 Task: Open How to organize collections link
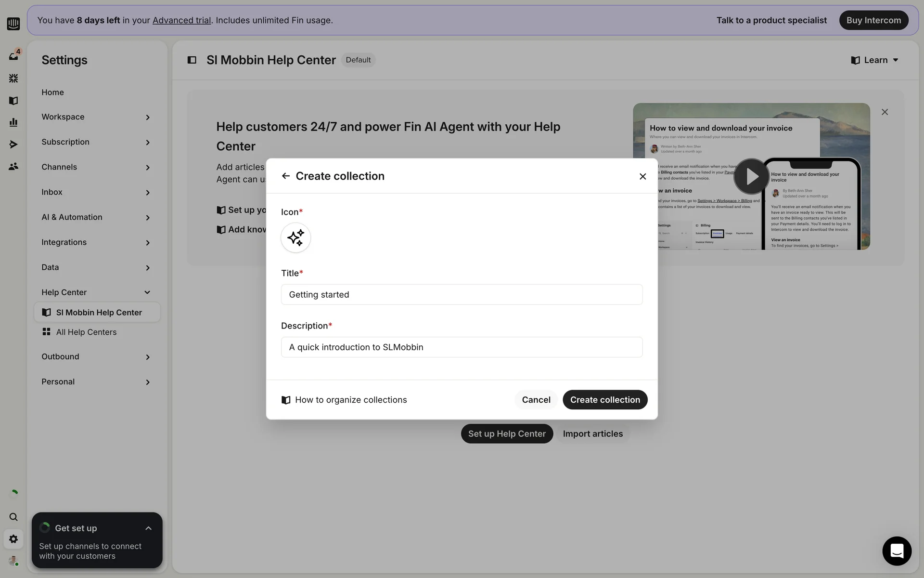[350, 400]
